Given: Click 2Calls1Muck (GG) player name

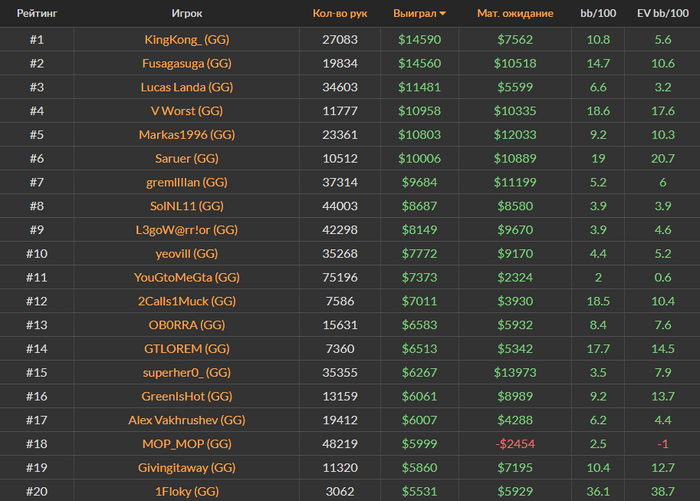Looking at the screenshot, I should tap(187, 301).
